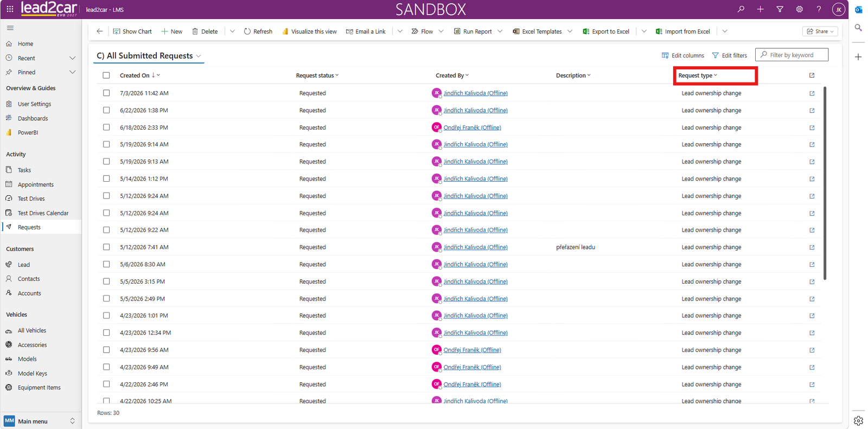
Task: Open the app launcher waffle icon
Action: click(x=10, y=9)
